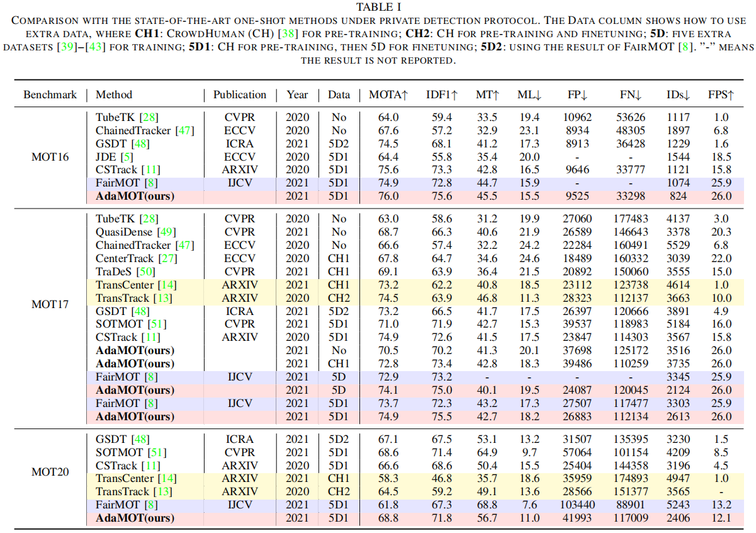
Task: Select the FN↓ column header
Action: (x=630, y=95)
